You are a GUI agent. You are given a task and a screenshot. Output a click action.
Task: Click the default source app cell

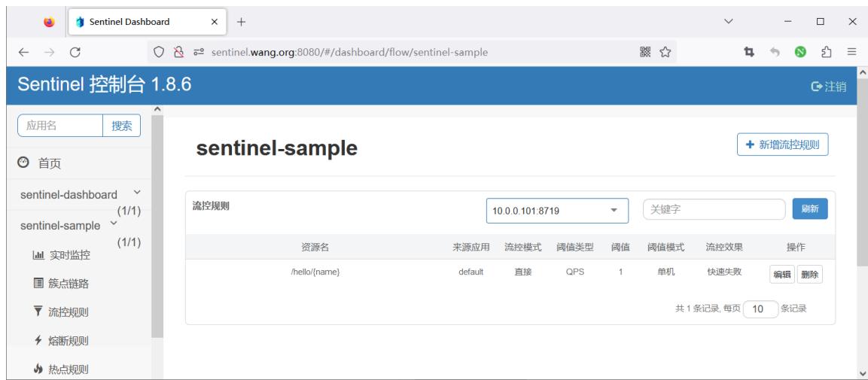point(471,272)
